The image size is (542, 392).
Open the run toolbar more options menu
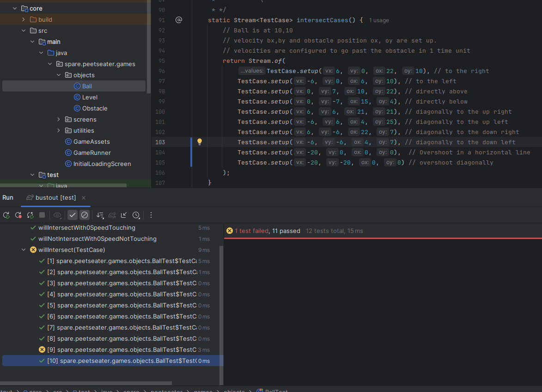[x=151, y=215]
